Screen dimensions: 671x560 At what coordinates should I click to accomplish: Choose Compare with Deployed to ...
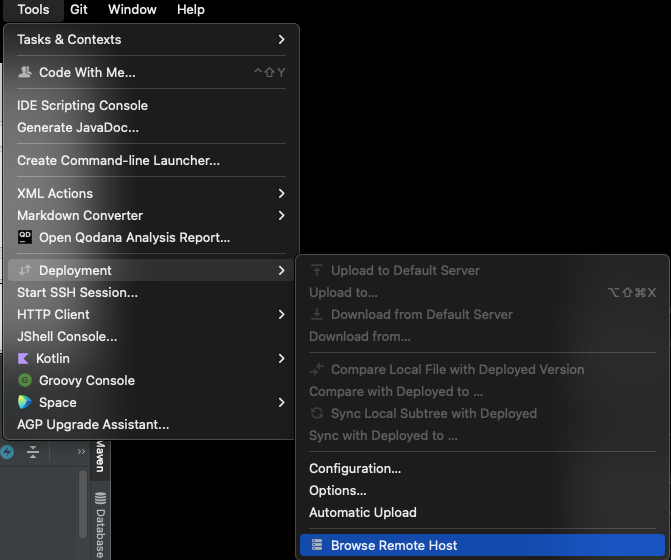tap(482, 391)
